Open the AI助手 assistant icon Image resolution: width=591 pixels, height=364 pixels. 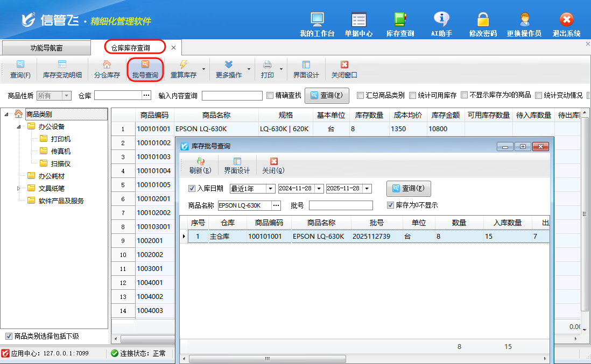(x=441, y=20)
